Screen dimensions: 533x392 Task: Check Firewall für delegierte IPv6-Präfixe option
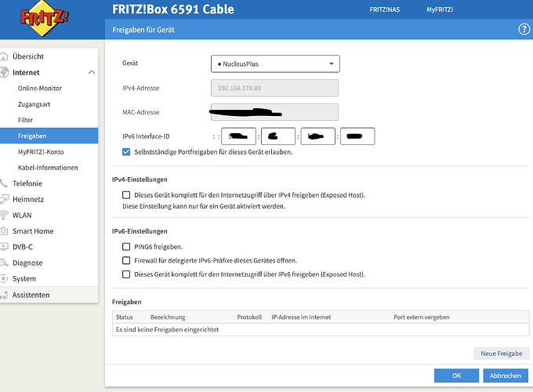(x=127, y=260)
